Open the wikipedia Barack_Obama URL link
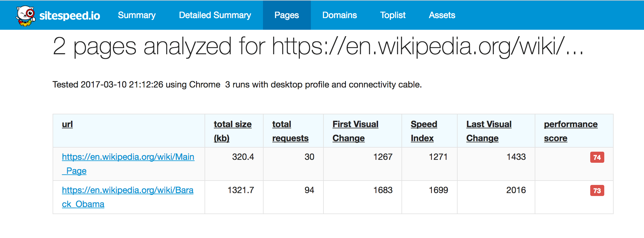 pos(128,197)
